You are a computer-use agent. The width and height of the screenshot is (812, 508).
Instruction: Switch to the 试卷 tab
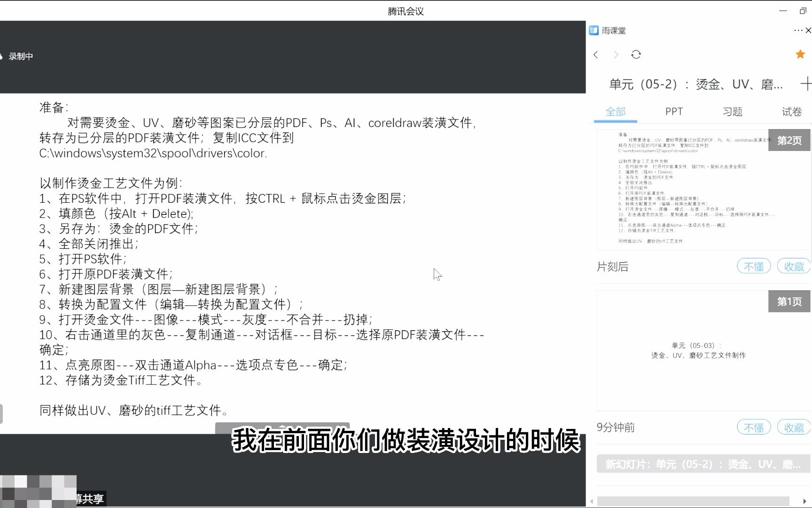coord(792,112)
